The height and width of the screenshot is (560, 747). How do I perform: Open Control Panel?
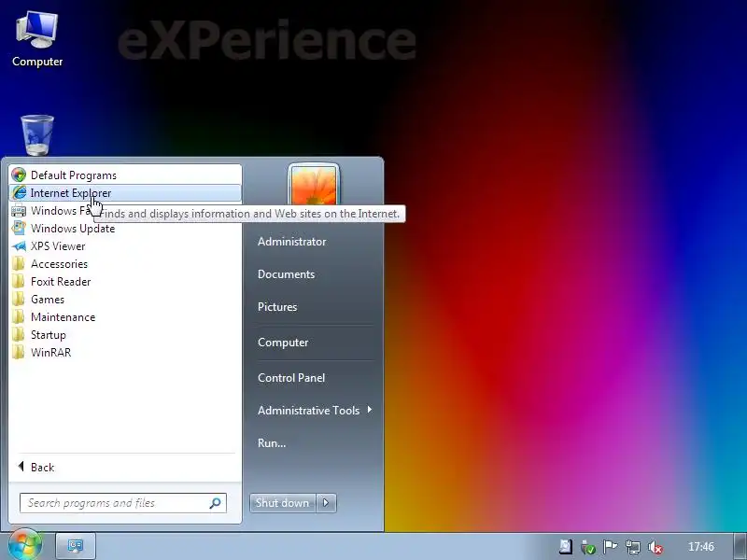(x=291, y=378)
